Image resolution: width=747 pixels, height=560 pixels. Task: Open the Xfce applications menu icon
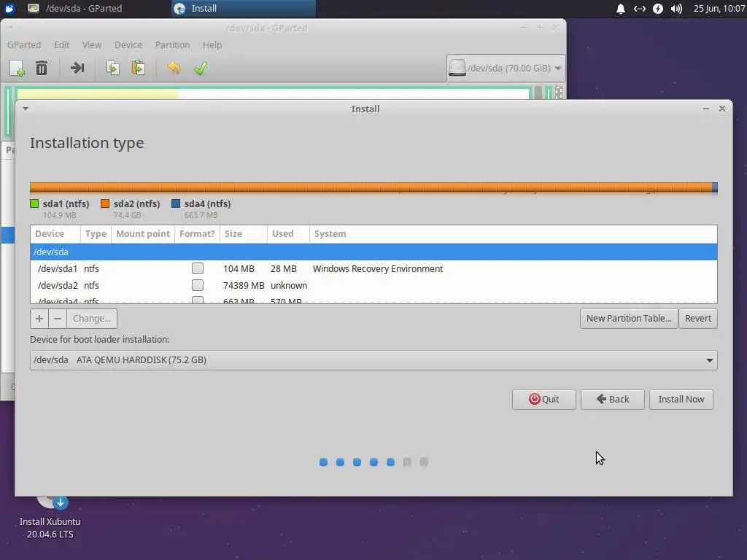coord(9,9)
